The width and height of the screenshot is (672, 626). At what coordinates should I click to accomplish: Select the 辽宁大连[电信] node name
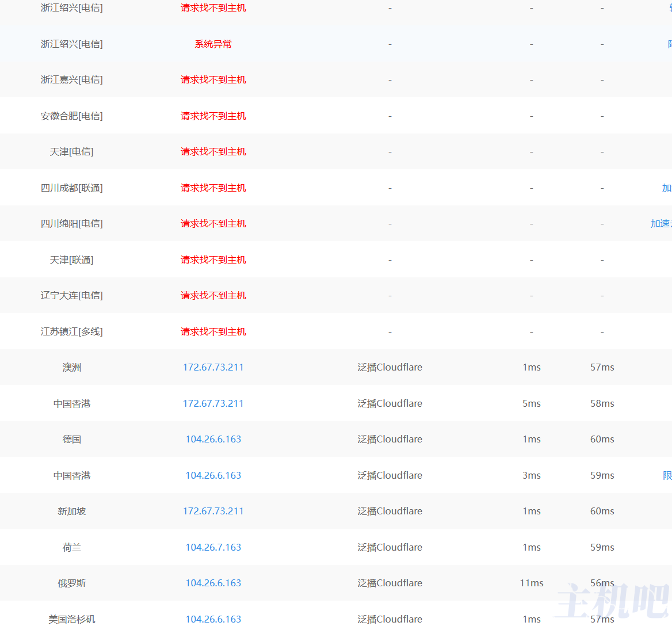click(71, 296)
